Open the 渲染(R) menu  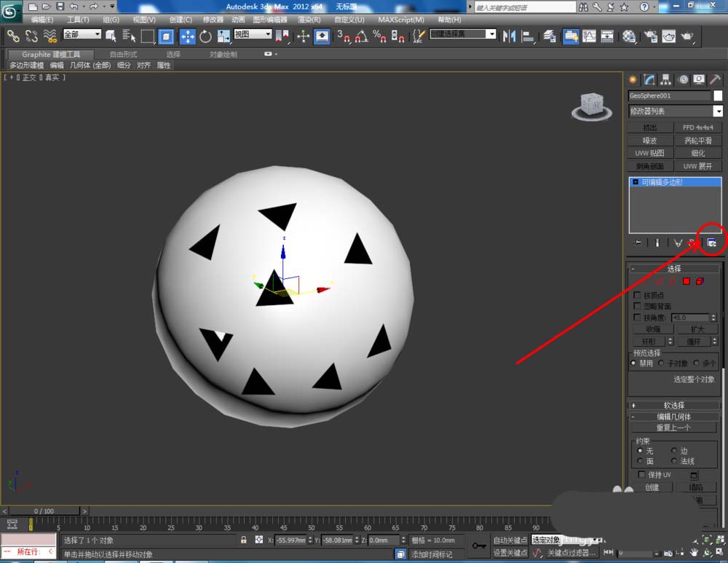[x=309, y=20]
